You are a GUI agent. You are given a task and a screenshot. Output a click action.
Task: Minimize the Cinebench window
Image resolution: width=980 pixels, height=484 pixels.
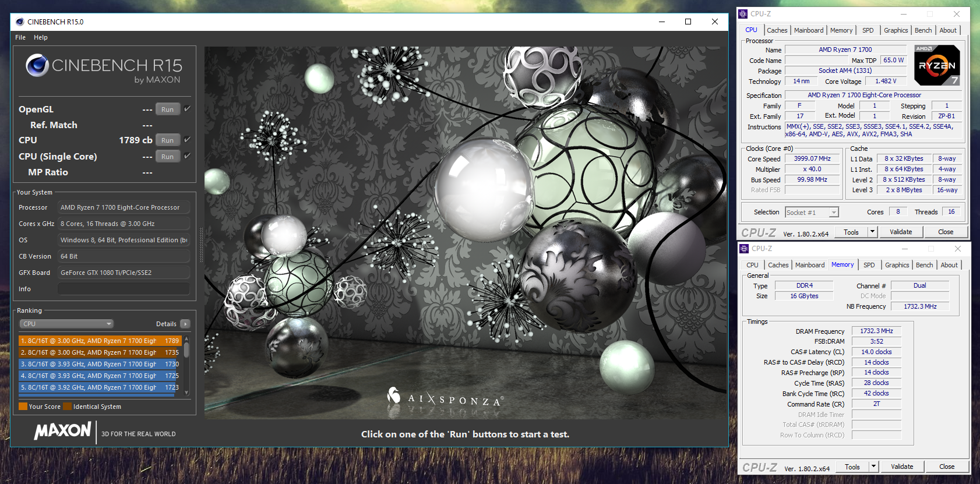point(662,22)
